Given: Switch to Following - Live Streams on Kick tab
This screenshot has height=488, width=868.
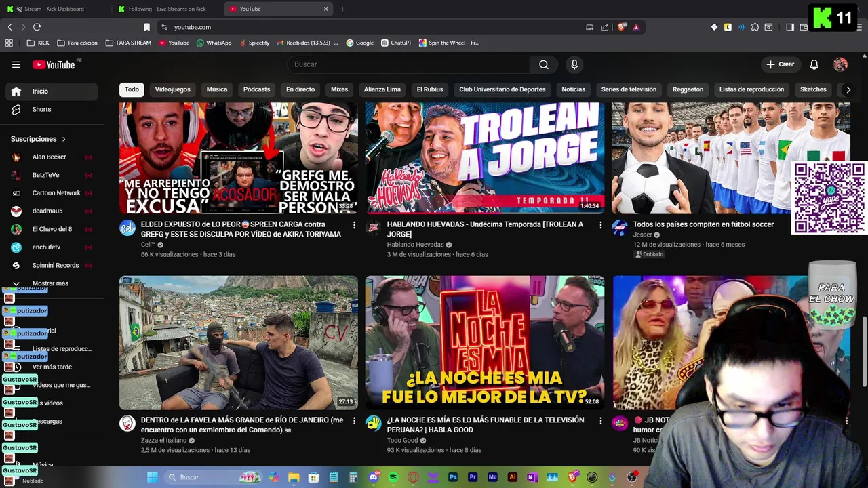Looking at the screenshot, I should [x=167, y=9].
